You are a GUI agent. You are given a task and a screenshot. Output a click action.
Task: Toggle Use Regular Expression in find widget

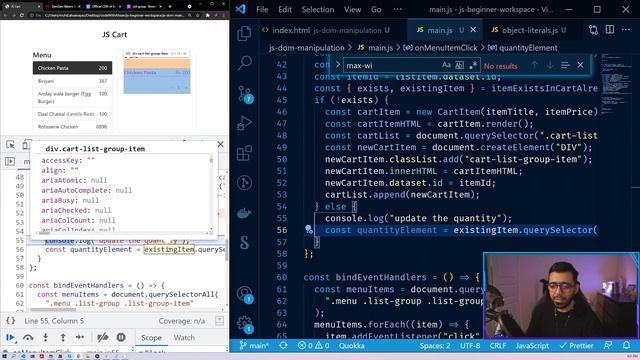click(x=473, y=65)
